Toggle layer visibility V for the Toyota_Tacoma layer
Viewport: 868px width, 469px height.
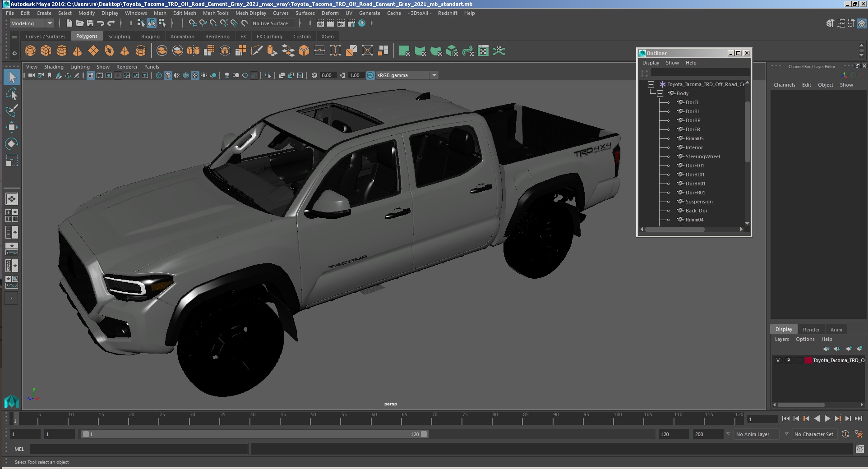click(x=778, y=360)
